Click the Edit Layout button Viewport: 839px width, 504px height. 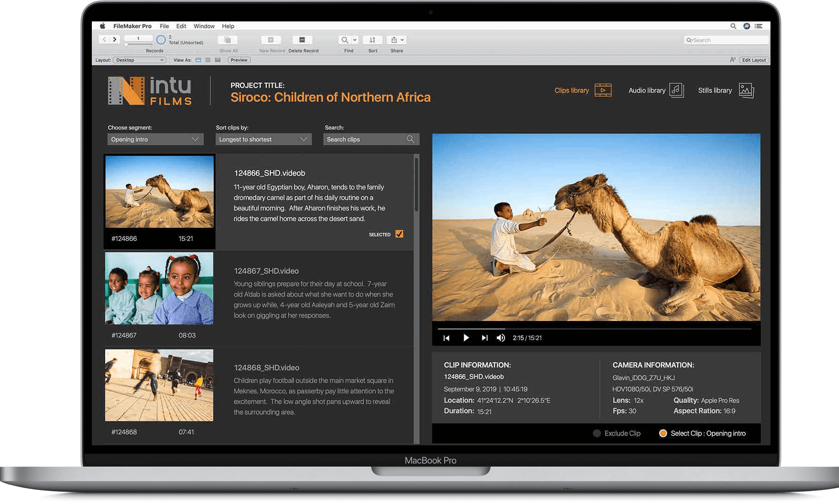tap(754, 60)
